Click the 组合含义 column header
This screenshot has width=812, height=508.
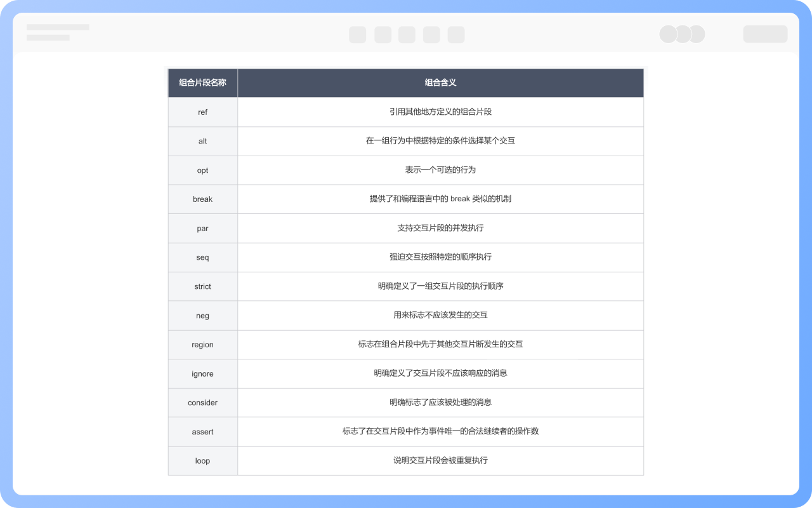[x=440, y=83]
